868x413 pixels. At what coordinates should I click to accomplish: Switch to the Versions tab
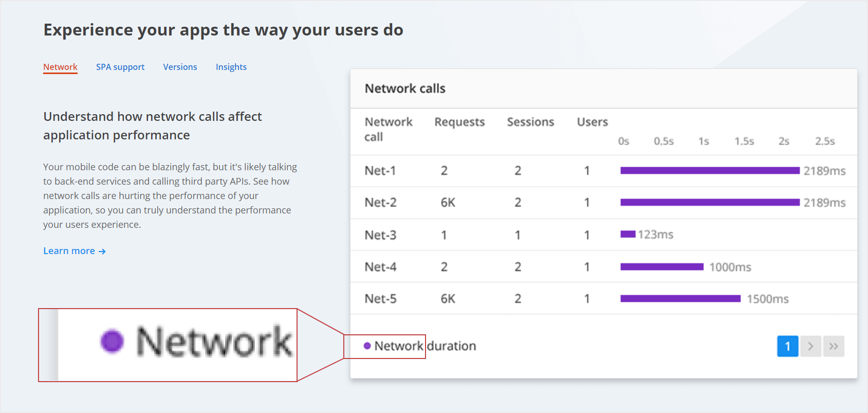tap(180, 67)
